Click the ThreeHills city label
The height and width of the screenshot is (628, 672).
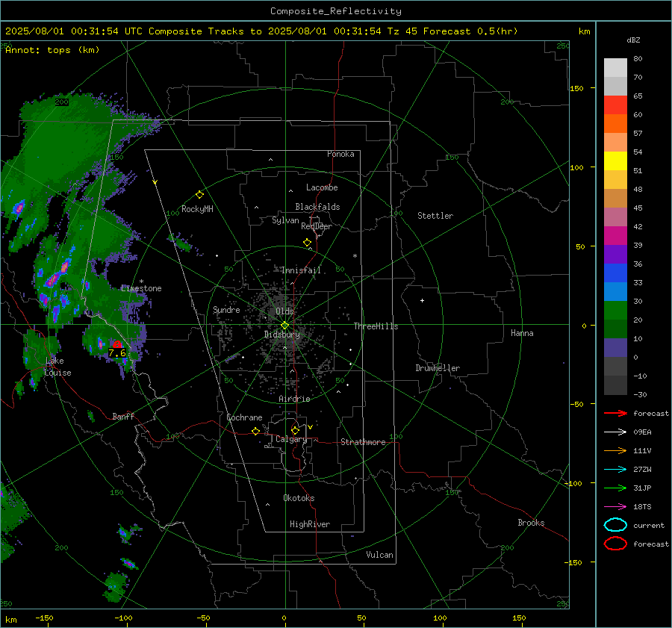click(x=376, y=326)
